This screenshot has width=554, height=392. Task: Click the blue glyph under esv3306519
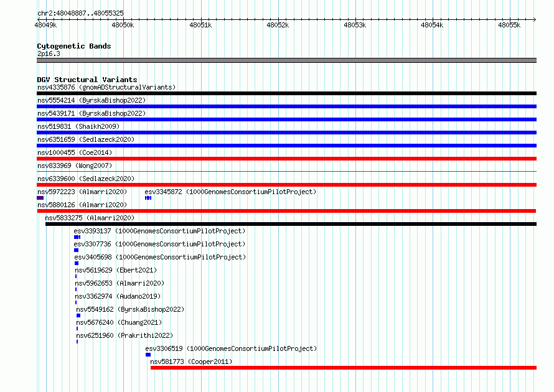point(148,355)
